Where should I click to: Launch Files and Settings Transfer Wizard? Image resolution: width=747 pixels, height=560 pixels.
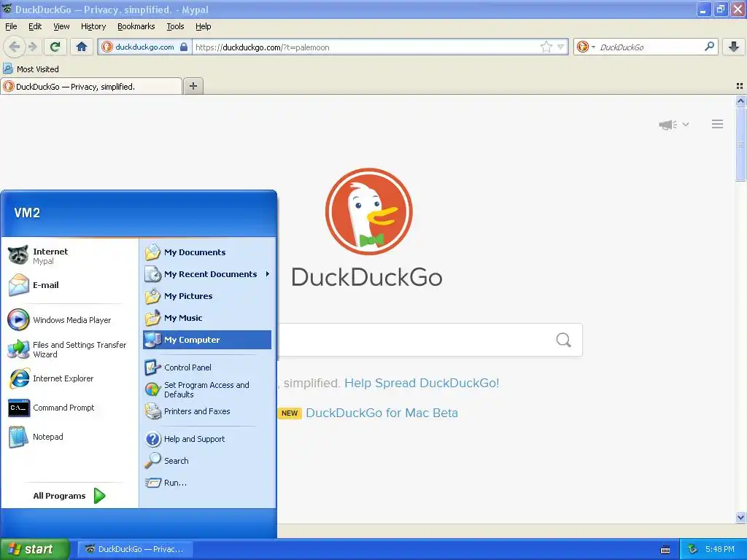69,349
